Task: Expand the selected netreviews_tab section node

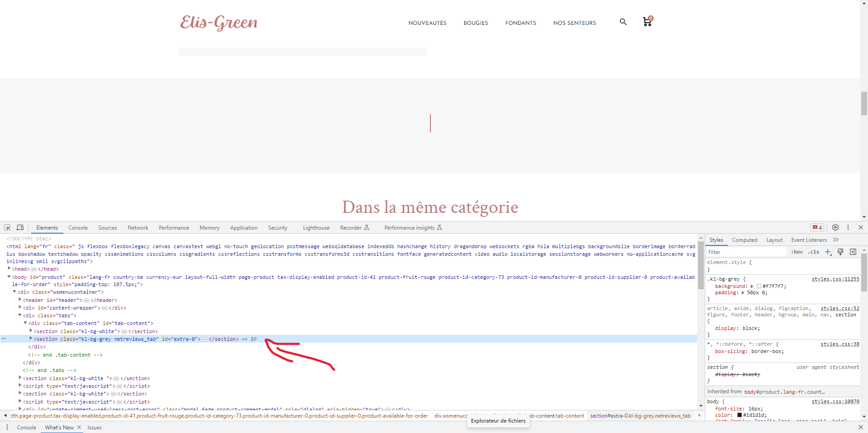Action: 31,339
